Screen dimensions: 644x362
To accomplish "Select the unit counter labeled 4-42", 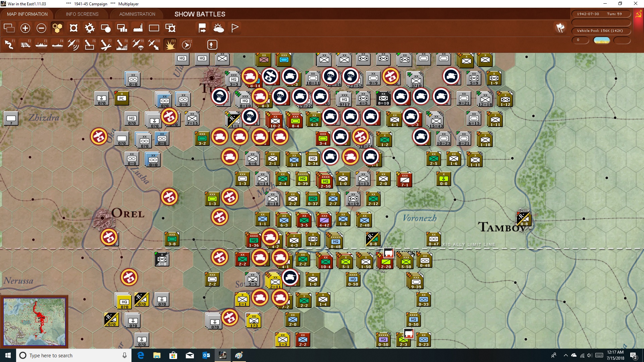I will tap(324, 220).
